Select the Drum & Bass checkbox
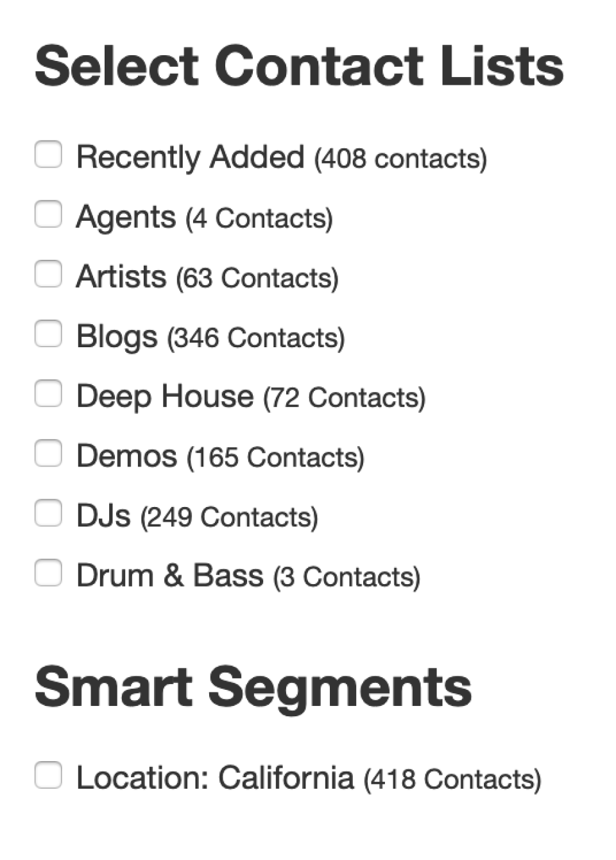 click(48, 572)
